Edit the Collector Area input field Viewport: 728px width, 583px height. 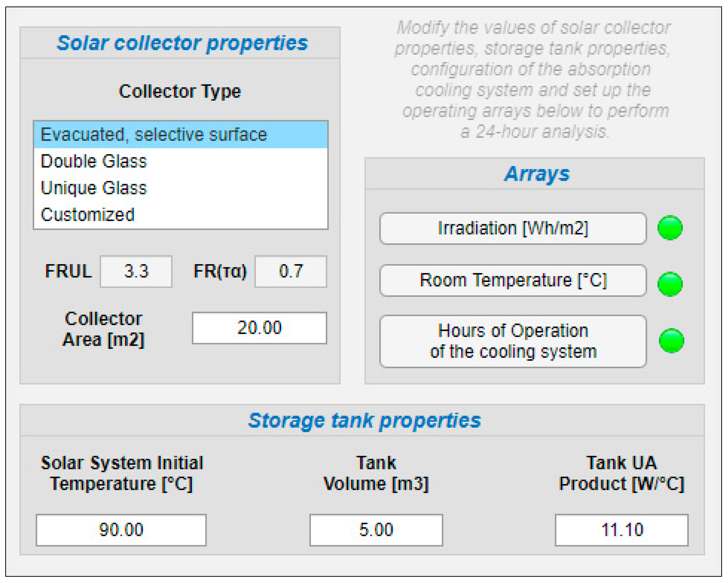[259, 328]
